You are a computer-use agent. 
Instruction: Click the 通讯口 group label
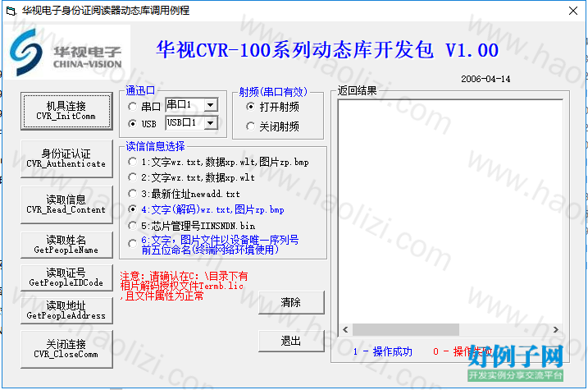tap(140, 90)
